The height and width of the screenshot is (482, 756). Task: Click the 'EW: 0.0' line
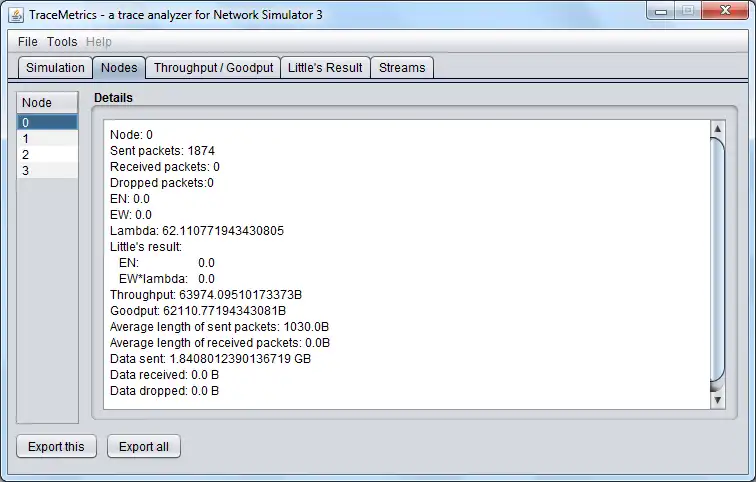(x=131, y=214)
